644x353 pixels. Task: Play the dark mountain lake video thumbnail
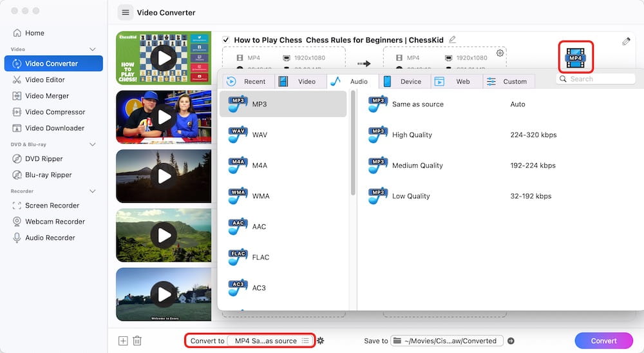tap(164, 176)
